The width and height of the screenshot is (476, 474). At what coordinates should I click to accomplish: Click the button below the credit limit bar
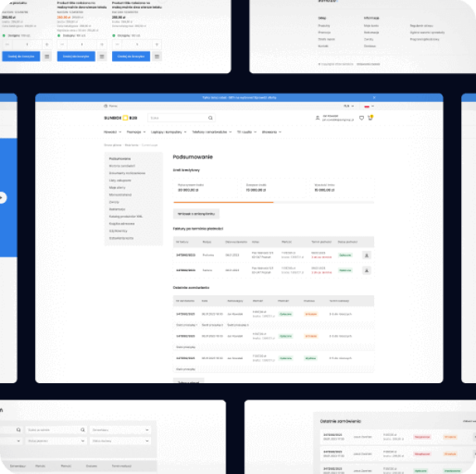coord(197,213)
